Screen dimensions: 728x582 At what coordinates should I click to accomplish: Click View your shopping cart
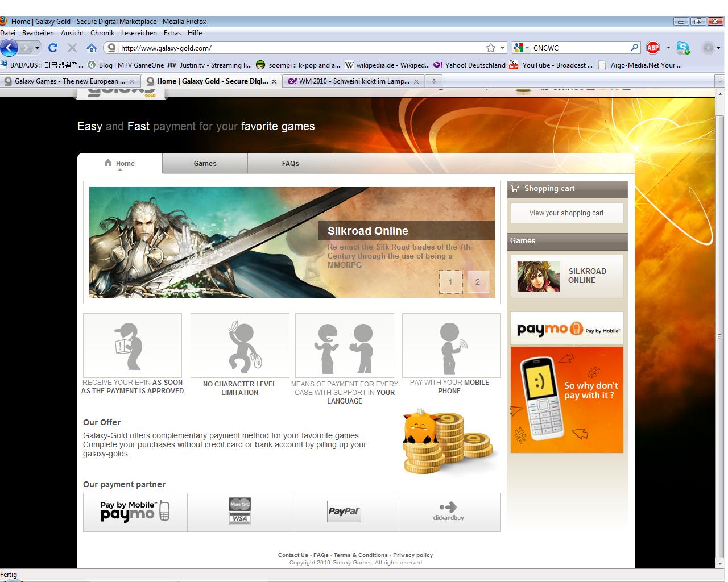coord(567,213)
